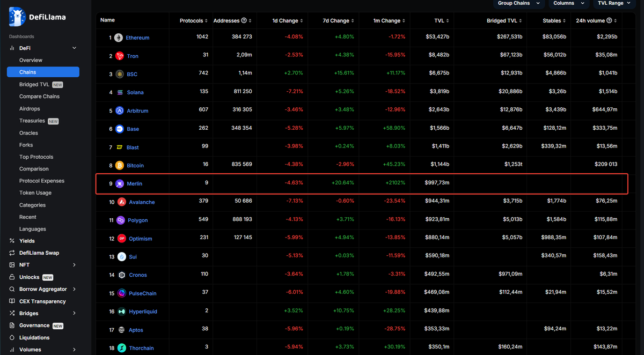Open the Categories page
The width and height of the screenshot is (644, 355).
(x=32, y=205)
